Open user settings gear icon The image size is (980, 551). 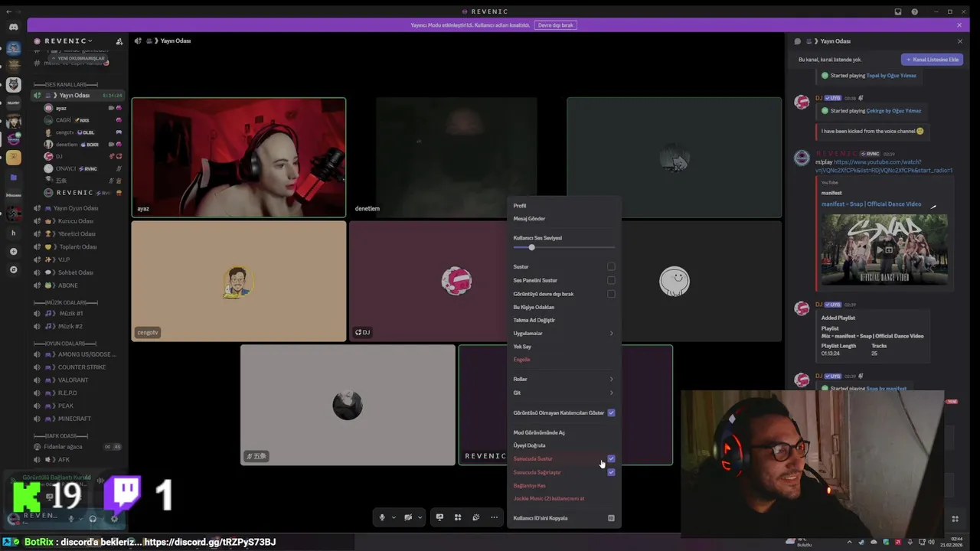click(x=114, y=518)
